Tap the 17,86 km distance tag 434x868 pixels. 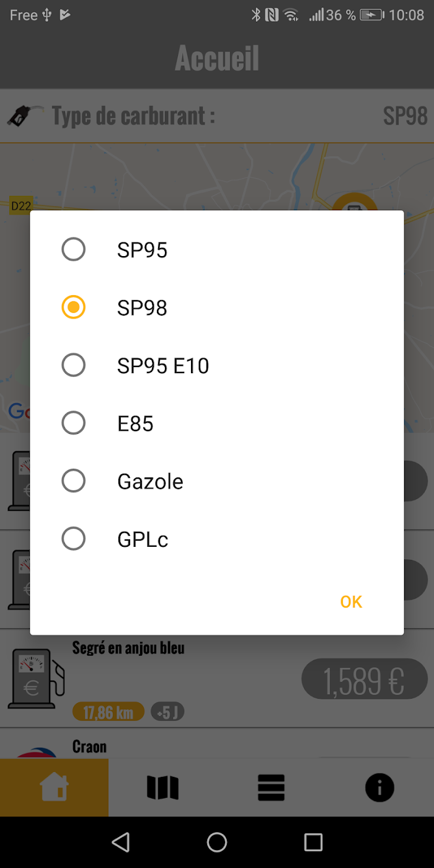[108, 712]
